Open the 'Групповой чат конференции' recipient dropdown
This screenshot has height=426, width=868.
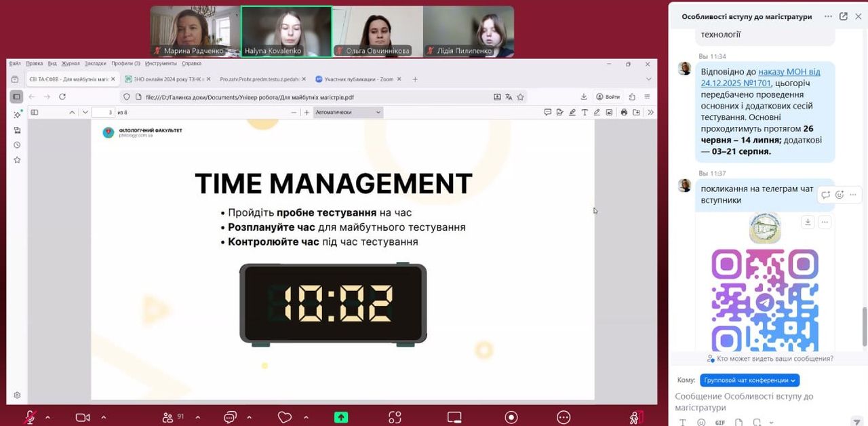coord(749,380)
